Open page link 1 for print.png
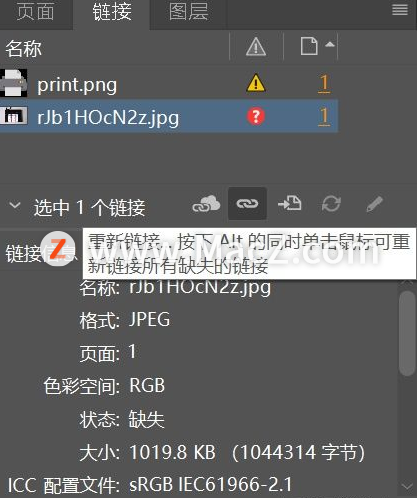 pos(324,83)
